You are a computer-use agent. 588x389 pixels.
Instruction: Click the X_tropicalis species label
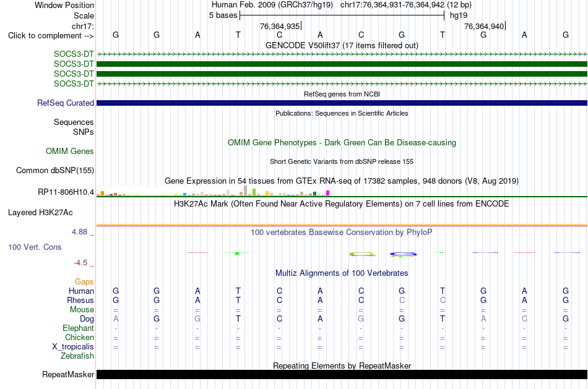(x=73, y=347)
